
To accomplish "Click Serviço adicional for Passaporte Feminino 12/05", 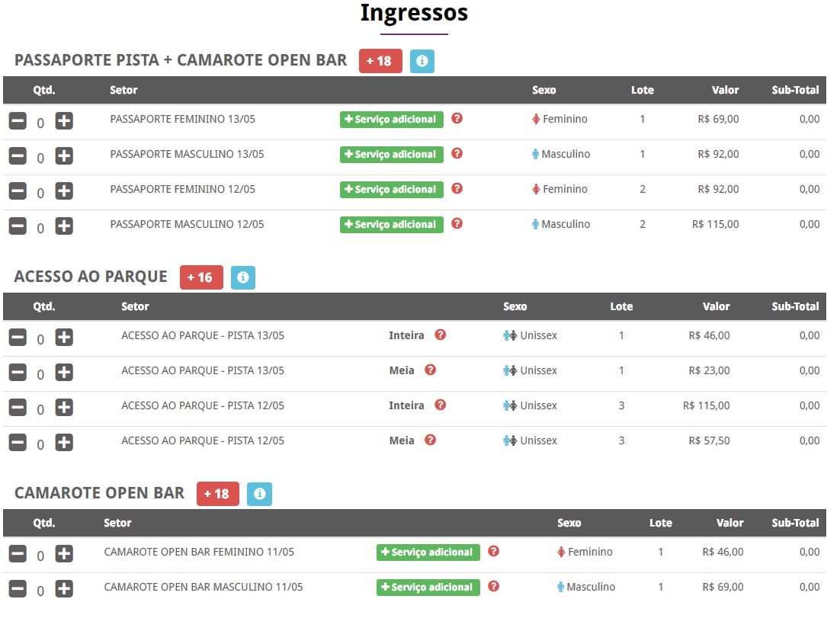I will tap(391, 190).
